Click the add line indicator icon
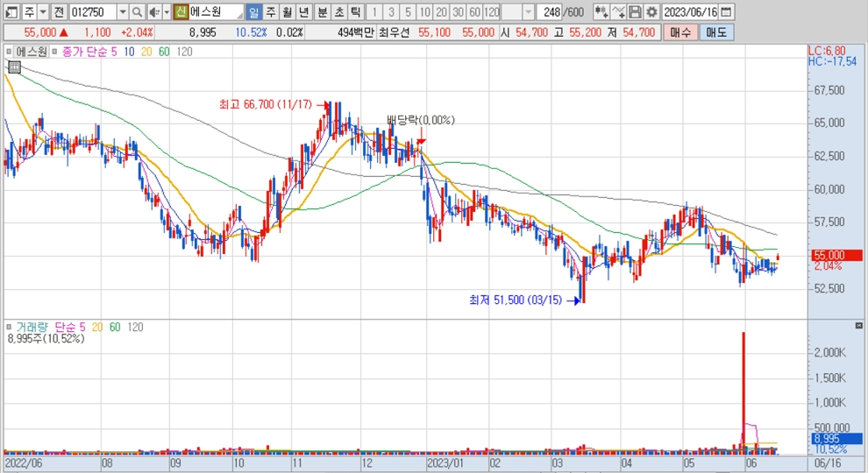Image resolution: width=868 pixels, height=473 pixels. (619, 12)
